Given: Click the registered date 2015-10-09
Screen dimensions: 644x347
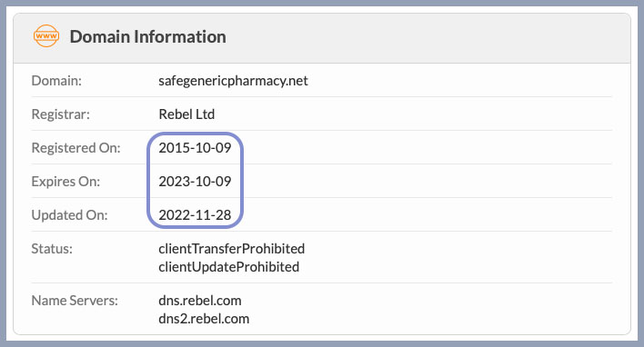Looking at the screenshot, I should tap(195, 148).
